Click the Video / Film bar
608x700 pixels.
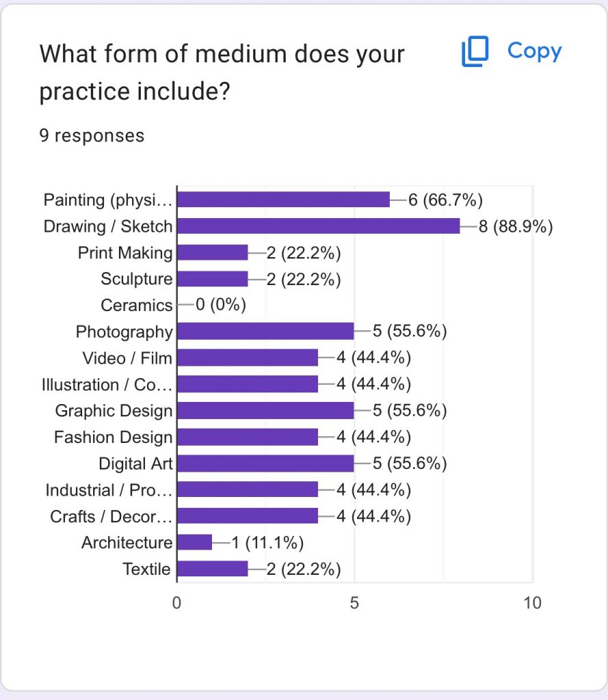[248, 358]
